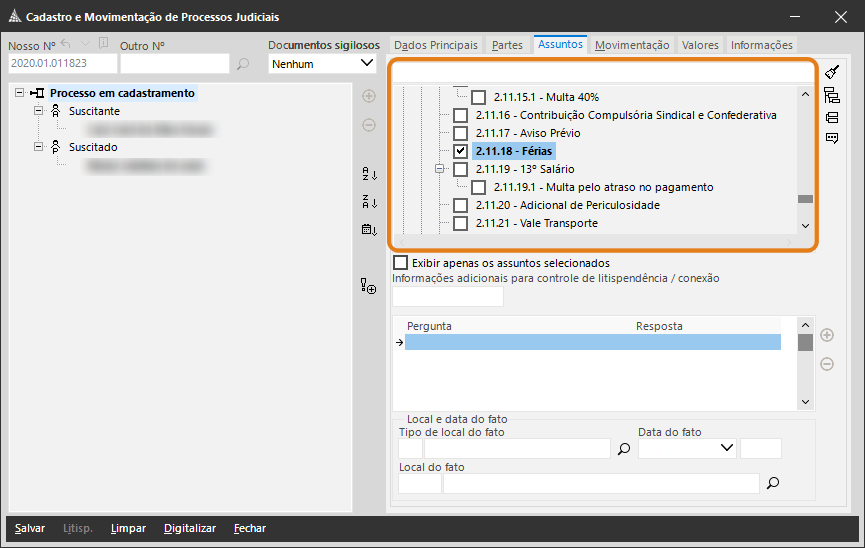Uncheck the 2.11.18 - Férias checkbox

[460, 151]
